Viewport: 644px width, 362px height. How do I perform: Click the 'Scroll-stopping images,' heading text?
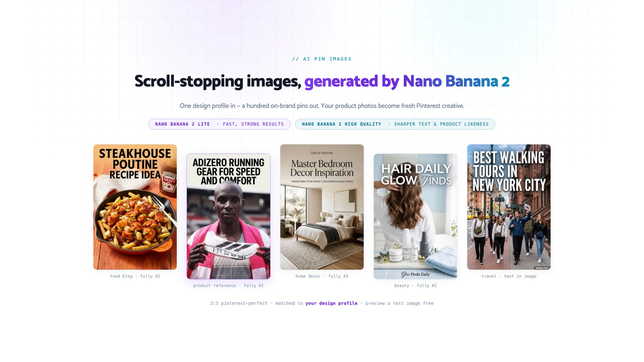(x=218, y=81)
